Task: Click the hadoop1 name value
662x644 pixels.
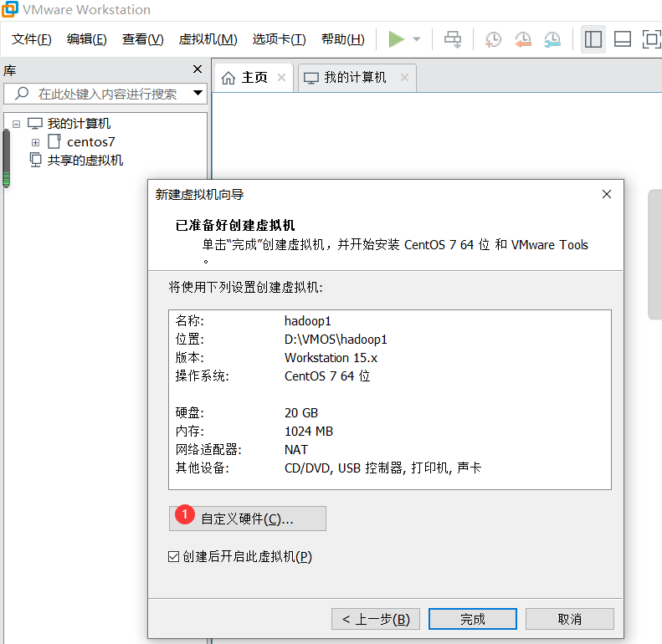Action: point(308,321)
